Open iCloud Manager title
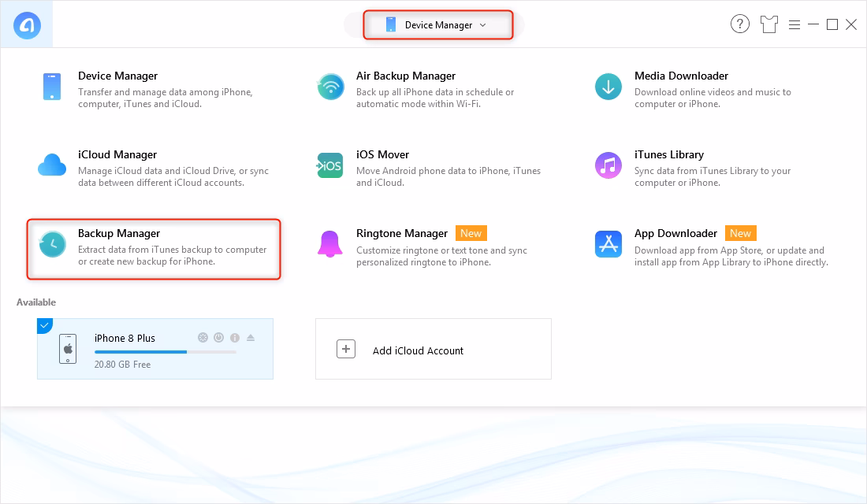This screenshot has width=867, height=504. coord(117,154)
